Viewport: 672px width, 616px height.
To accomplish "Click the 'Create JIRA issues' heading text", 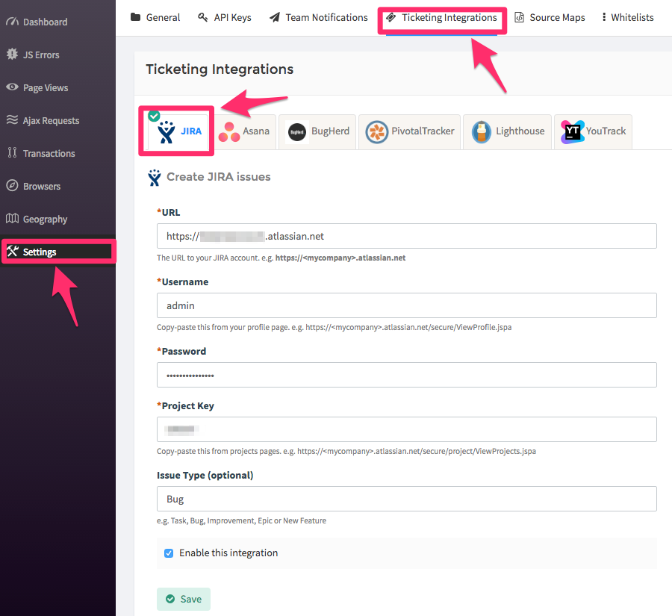I will pos(219,177).
